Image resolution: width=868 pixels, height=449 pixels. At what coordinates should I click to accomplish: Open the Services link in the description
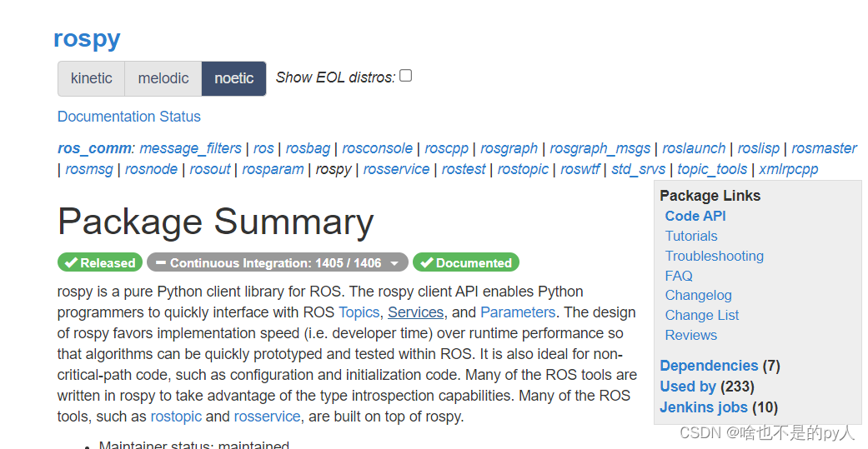coord(416,312)
